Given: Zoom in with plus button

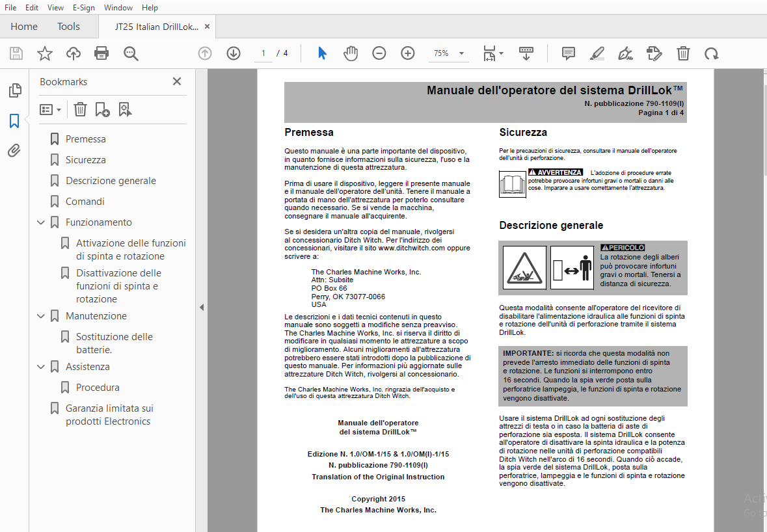Looking at the screenshot, I should tap(407, 53).
